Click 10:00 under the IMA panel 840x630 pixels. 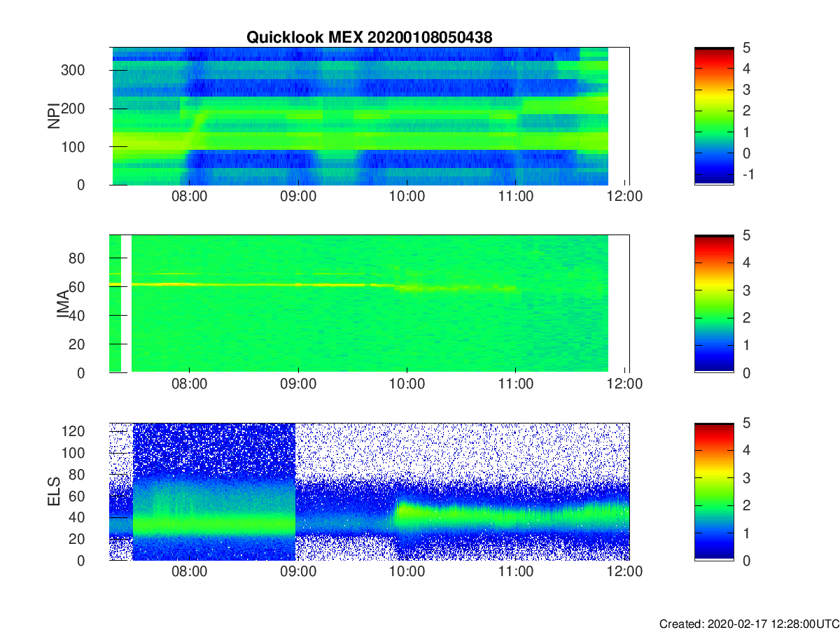pos(407,384)
